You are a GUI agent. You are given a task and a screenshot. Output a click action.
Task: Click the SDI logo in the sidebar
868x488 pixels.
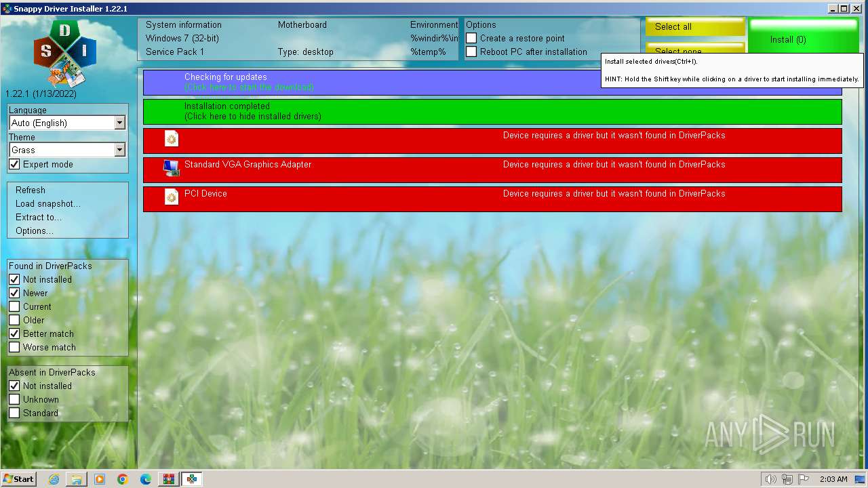pos(65,52)
